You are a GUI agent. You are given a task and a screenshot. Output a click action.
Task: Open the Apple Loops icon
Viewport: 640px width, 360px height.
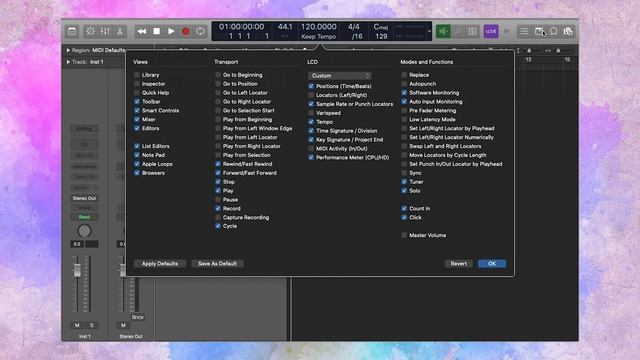tap(554, 31)
